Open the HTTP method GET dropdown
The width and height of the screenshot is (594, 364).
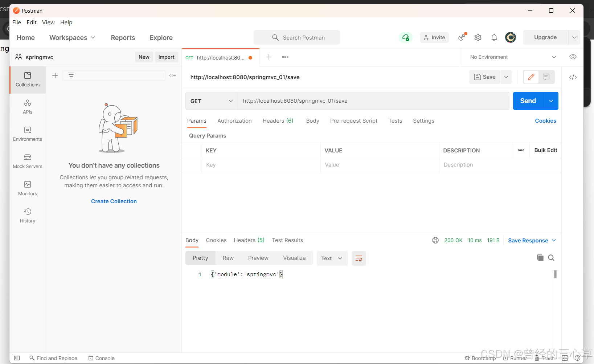pos(212,101)
